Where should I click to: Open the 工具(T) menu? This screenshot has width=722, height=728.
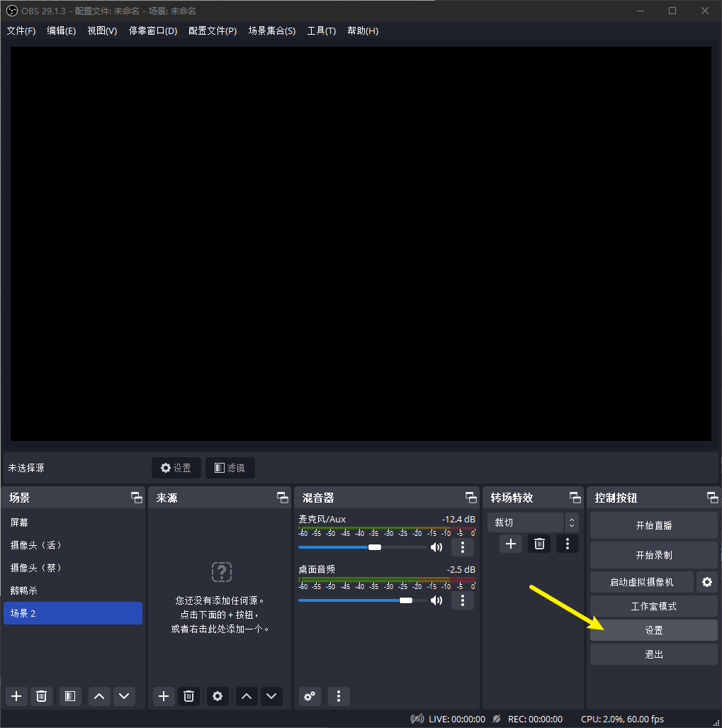pyautogui.click(x=321, y=30)
